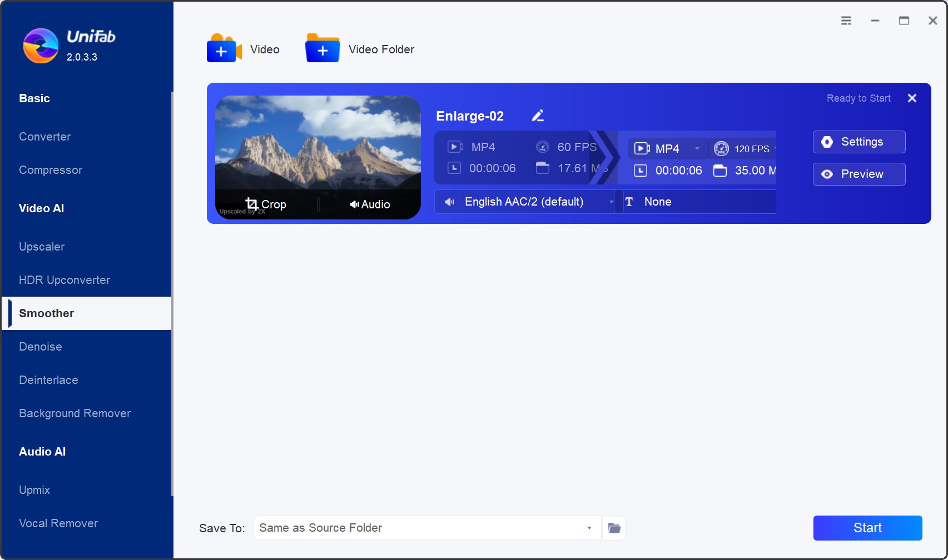
Task: Open the output MP4 format dropdown
Action: coord(697,148)
